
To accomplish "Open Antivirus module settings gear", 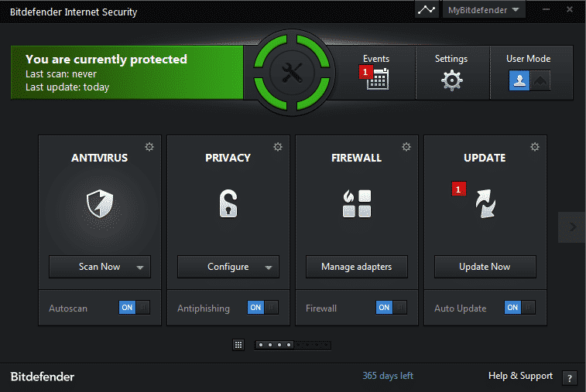I will click(x=149, y=147).
